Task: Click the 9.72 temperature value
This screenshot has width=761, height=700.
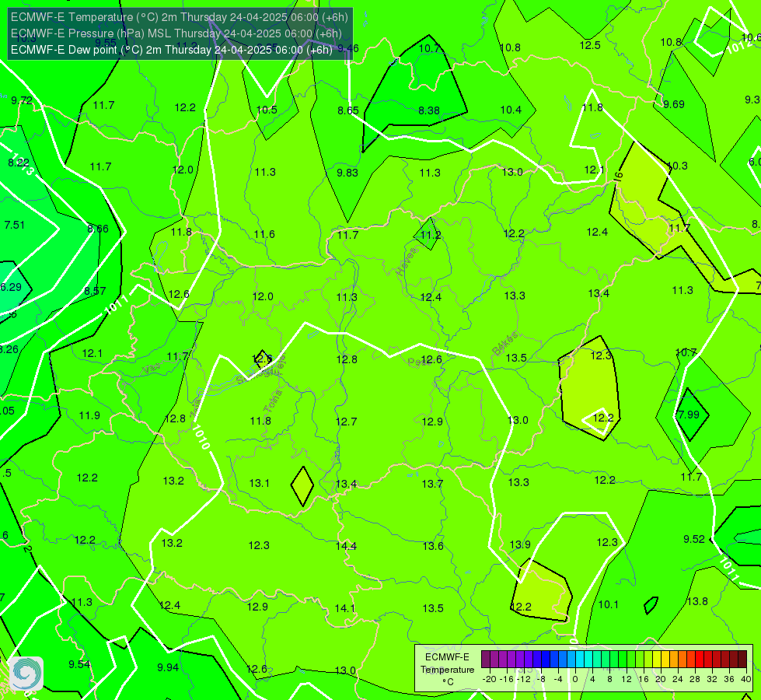Action: click(22, 100)
